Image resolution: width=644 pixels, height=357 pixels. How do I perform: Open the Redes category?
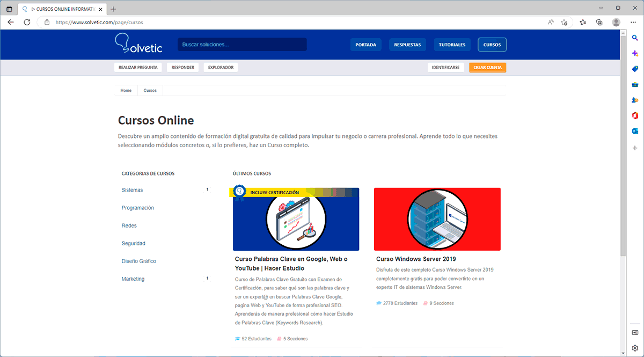pos(129,225)
